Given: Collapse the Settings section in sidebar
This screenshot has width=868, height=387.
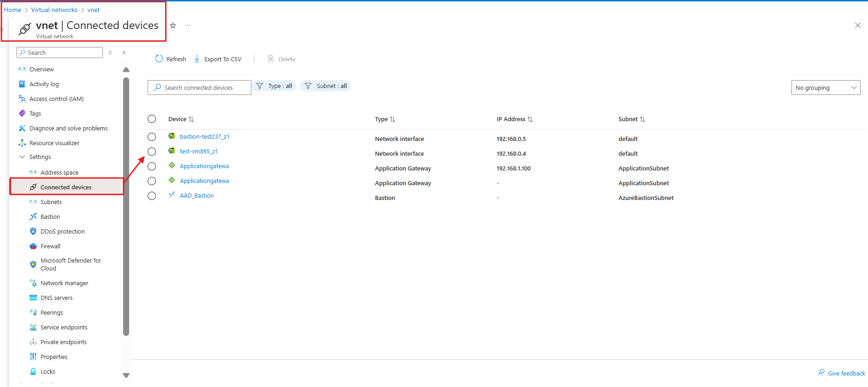Looking at the screenshot, I should click(x=22, y=157).
